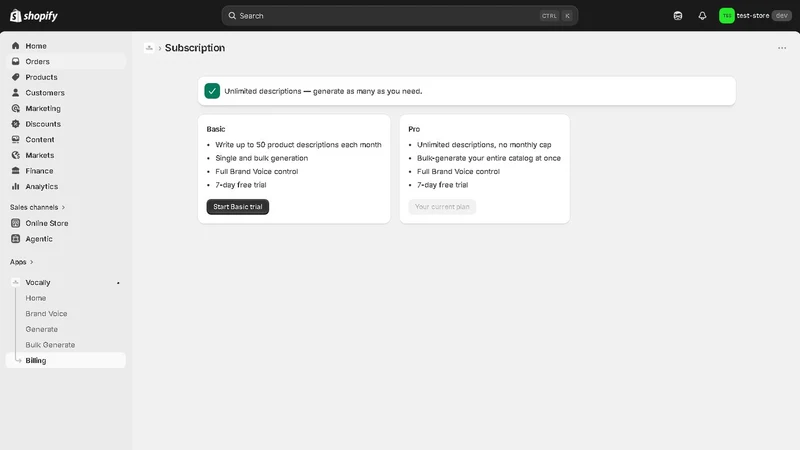Open Vocally app link
The height and width of the screenshot is (450, 800).
(38, 282)
